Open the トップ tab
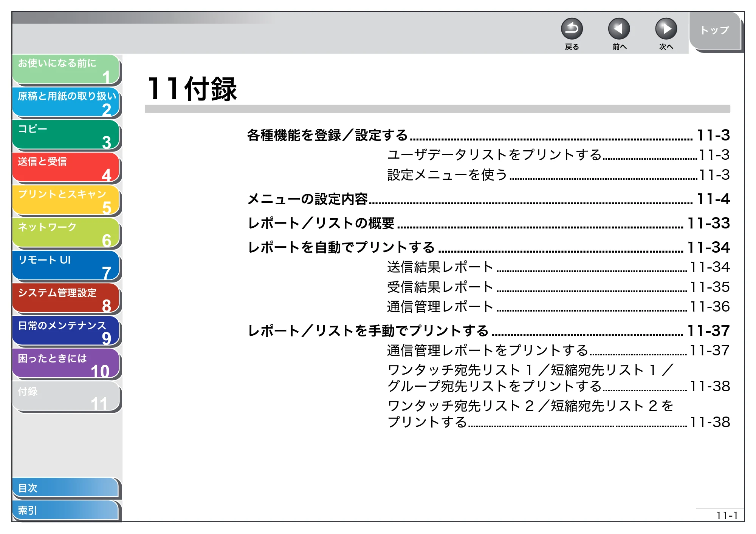This screenshot has height=534, width=756. click(715, 31)
